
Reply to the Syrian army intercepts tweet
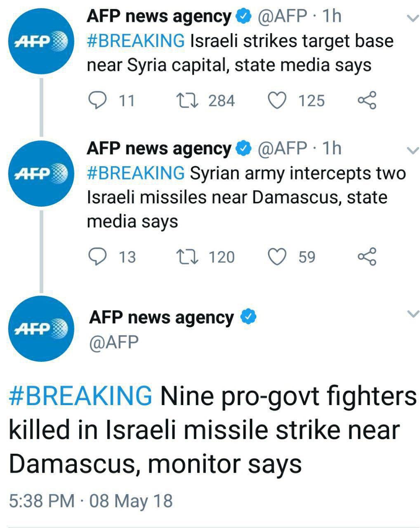point(97,257)
